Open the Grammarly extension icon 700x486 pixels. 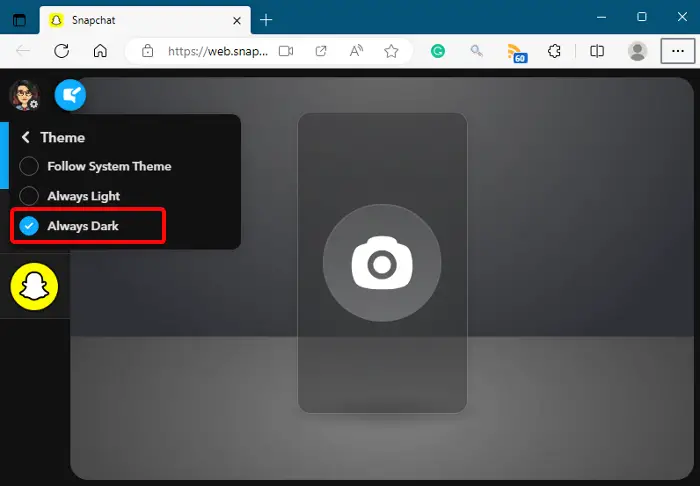tap(438, 51)
